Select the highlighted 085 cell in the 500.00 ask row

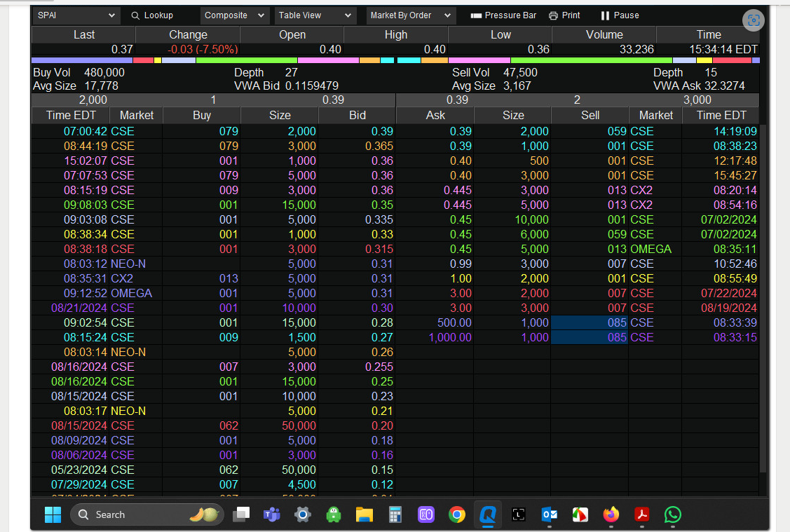click(590, 322)
